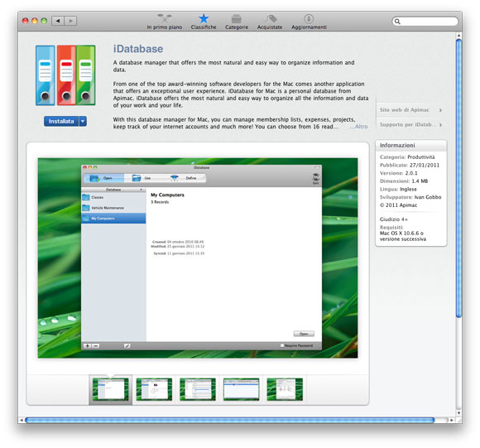Switch to the Classifiche star tab
The image size is (480, 448).
coord(204,22)
